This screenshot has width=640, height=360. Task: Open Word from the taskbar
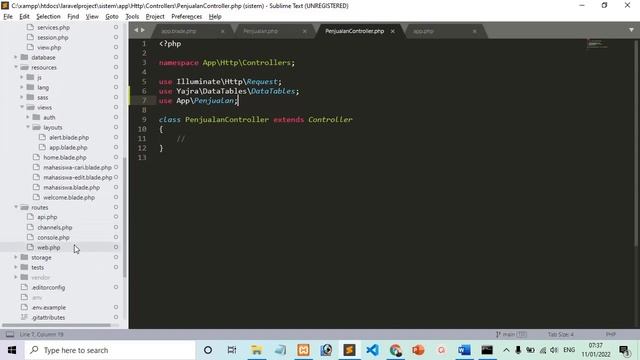click(464, 350)
